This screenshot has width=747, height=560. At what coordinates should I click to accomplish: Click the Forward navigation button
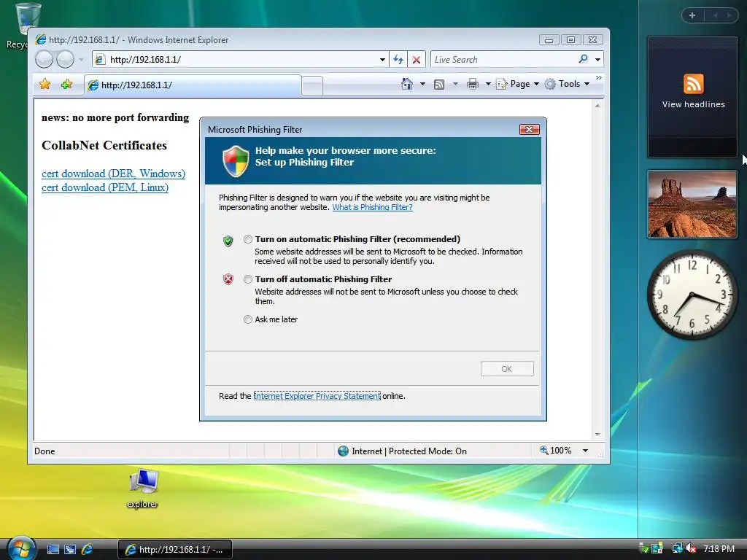(65, 60)
